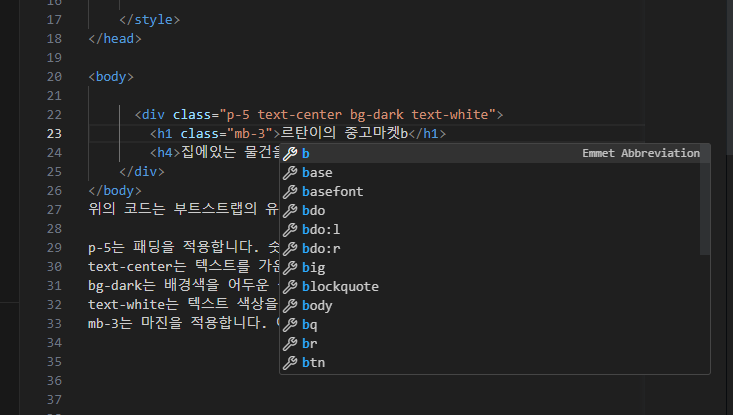Click the wrench icon beside 'bdo:l'

(290, 229)
